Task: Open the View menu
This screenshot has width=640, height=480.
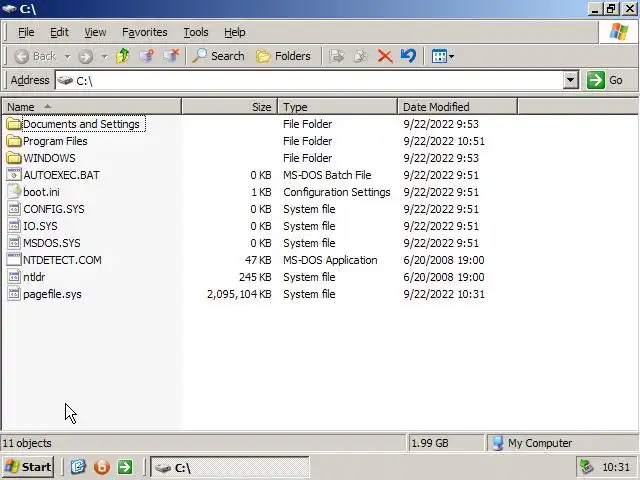Action: (95, 32)
